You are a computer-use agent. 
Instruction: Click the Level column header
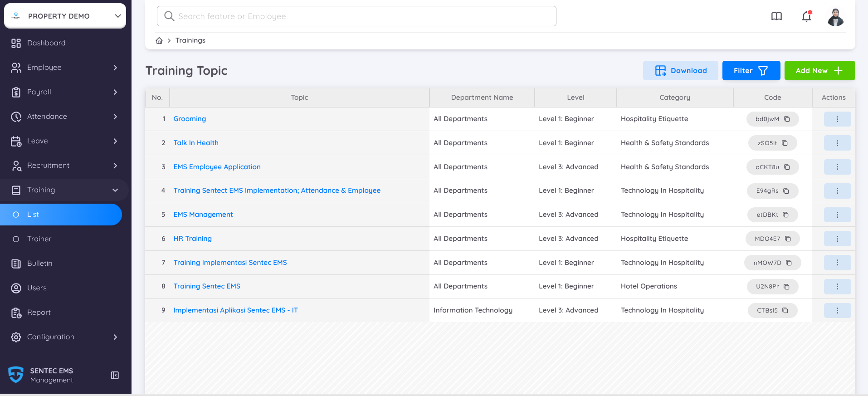(575, 98)
